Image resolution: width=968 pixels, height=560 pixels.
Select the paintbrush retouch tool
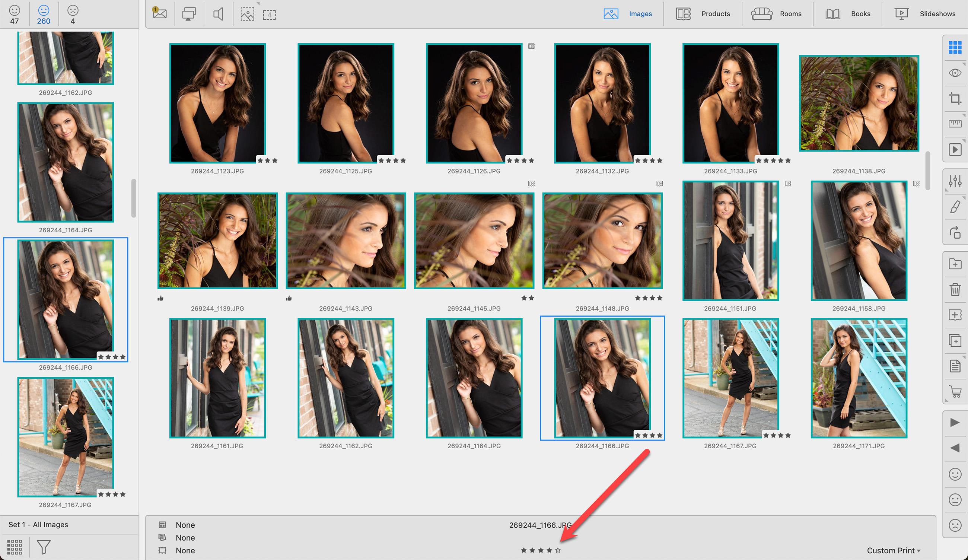tap(955, 207)
